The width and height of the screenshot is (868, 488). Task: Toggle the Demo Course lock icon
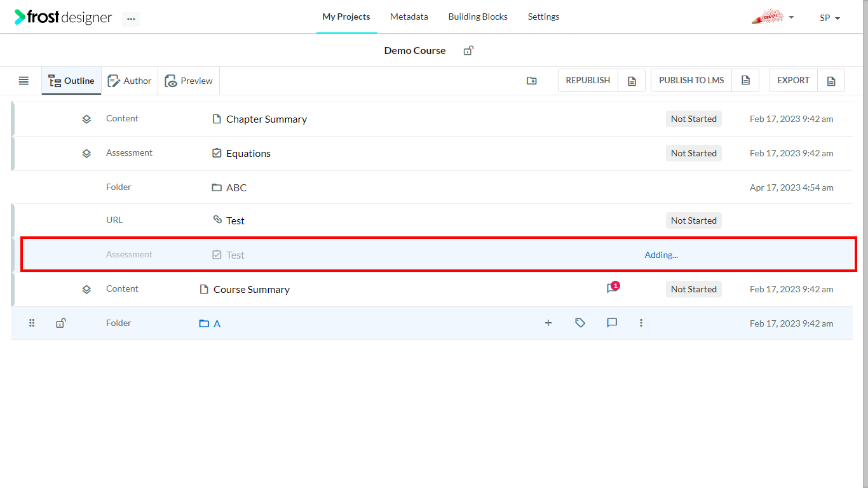pos(468,51)
